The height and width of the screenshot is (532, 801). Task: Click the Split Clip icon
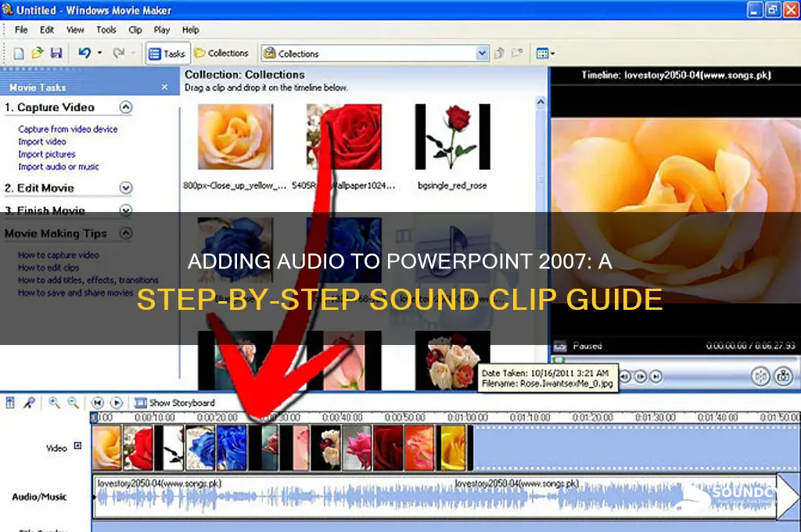pyautogui.click(x=760, y=376)
